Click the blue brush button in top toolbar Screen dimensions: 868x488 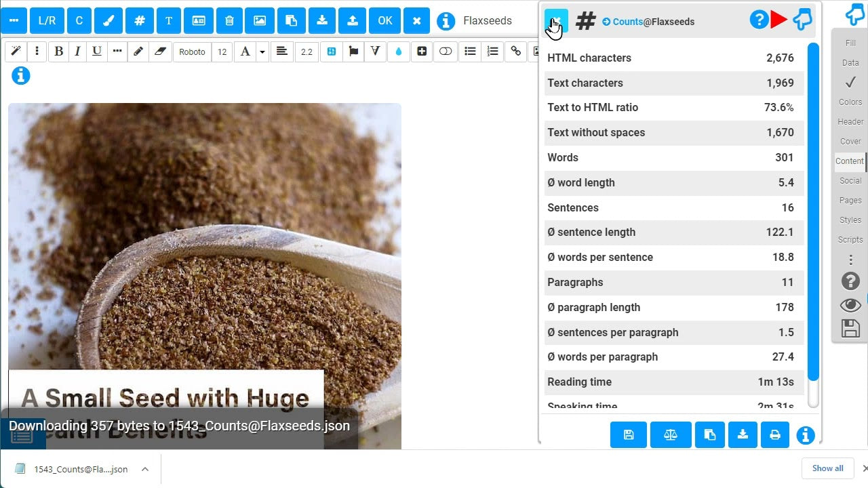[x=108, y=20]
